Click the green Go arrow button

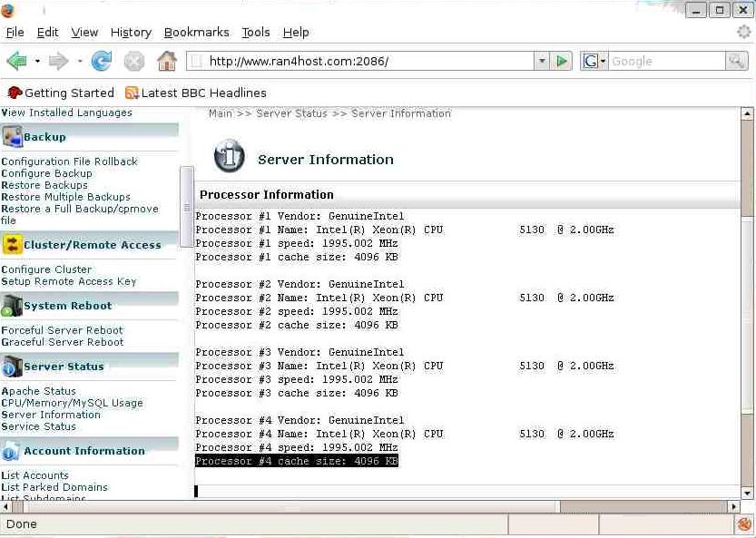click(563, 62)
